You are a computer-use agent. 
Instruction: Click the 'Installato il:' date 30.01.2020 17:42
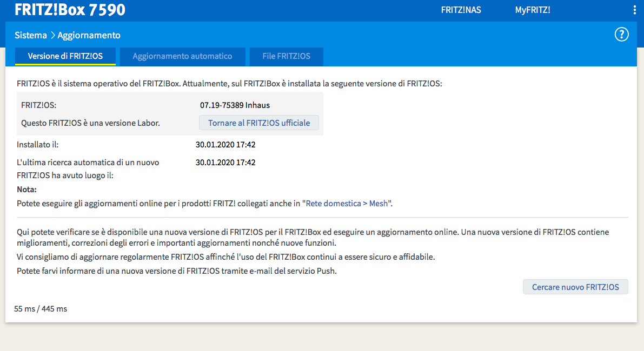coord(225,144)
